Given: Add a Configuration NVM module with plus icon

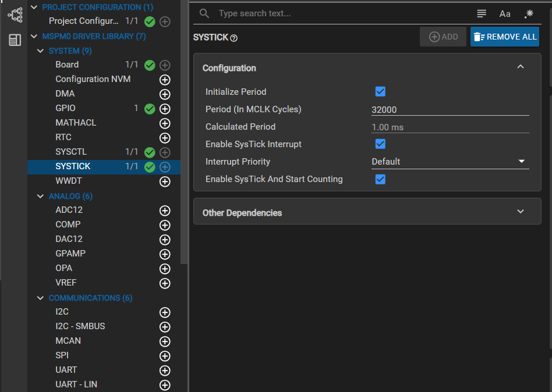Looking at the screenshot, I should tap(165, 80).
